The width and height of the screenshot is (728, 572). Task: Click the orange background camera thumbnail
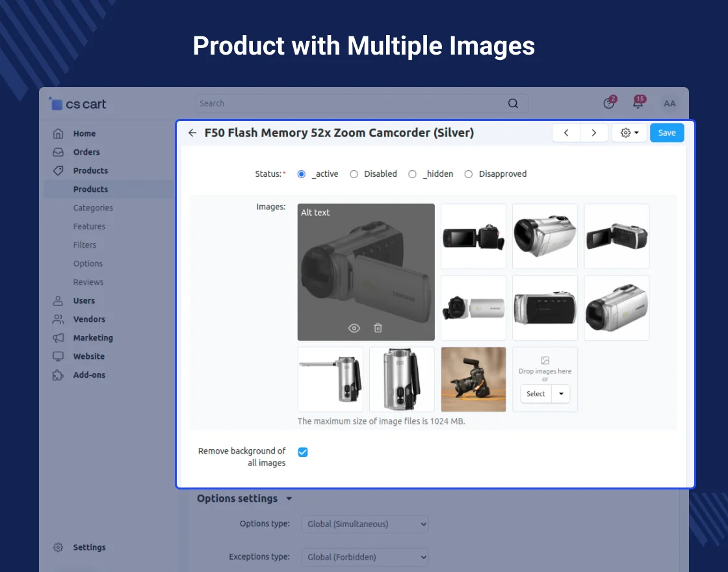tap(473, 379)
